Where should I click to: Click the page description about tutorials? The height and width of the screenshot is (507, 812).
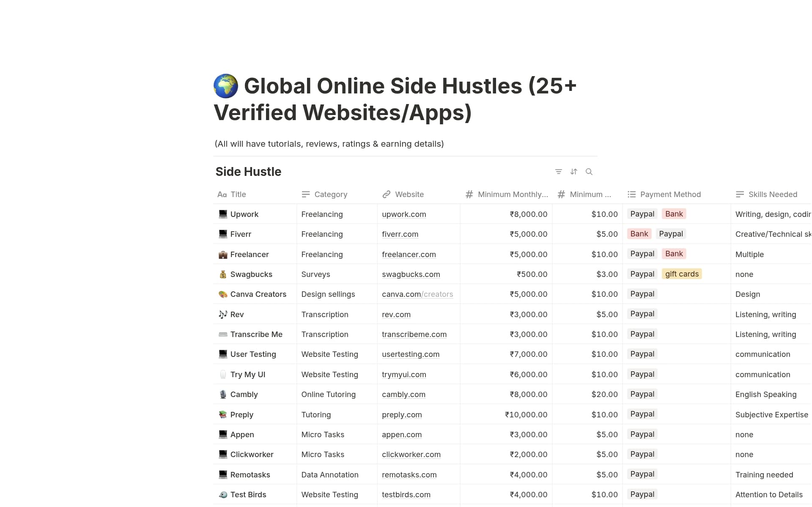click(x=329, y=144)
